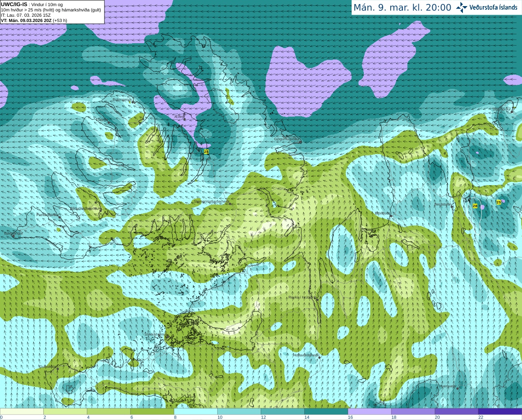This screenshot has width=522, height=420.
Task: Click the Bjargtangar station label
Action: [13, 233]
